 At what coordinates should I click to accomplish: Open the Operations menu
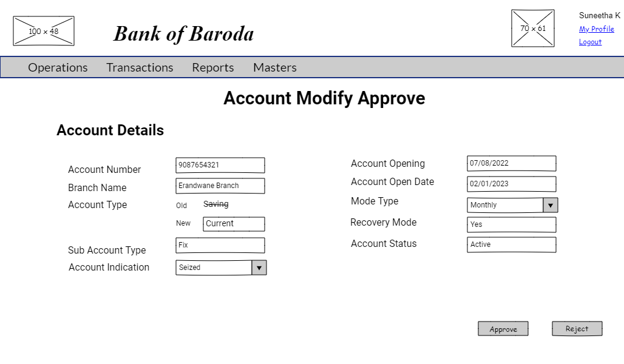pyautogui.click(x=58, y=67)
